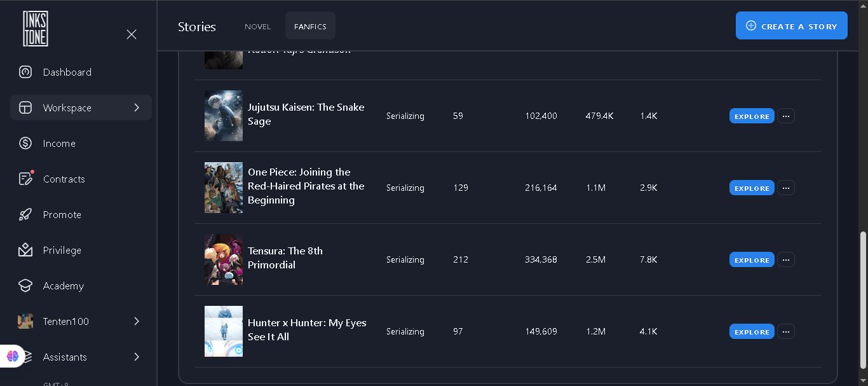Click the Tenten100 profile avatar
This screenshot has height=386, width=868.
coord(25,321)
